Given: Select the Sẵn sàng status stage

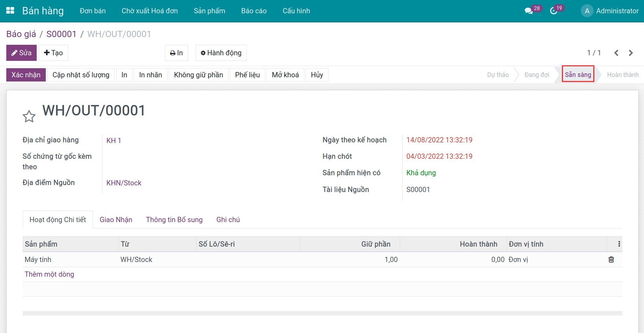Looking at the screenshot, I should click(x=578, y=75).
